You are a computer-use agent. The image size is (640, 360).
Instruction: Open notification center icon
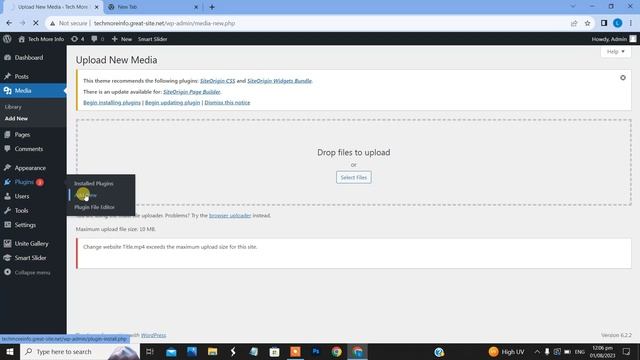point(627,351)
